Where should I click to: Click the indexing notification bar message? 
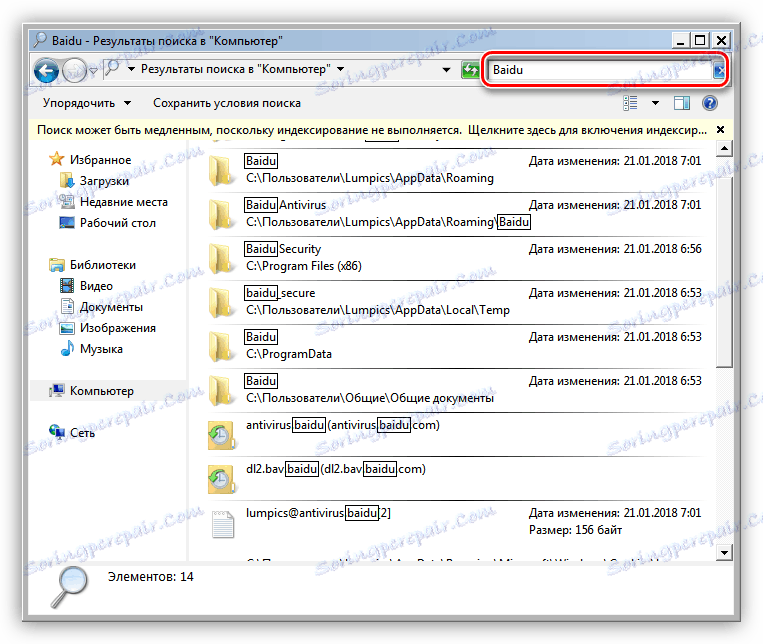tap(372, 130)
